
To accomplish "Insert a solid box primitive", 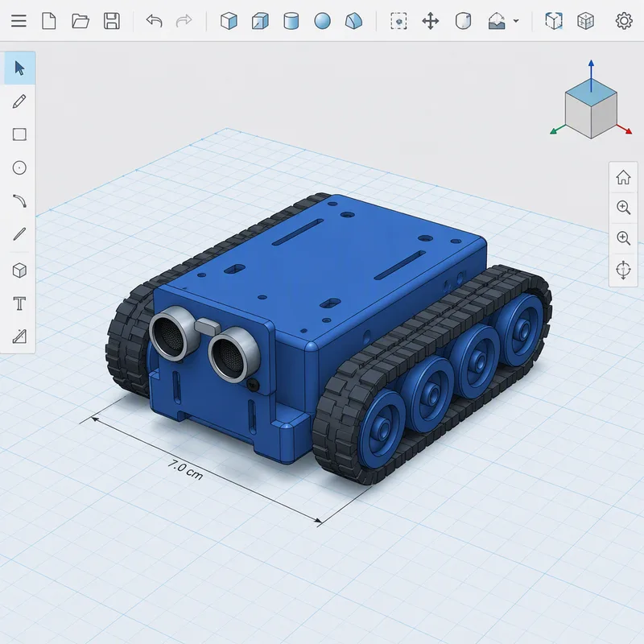I will coord(229,21).
